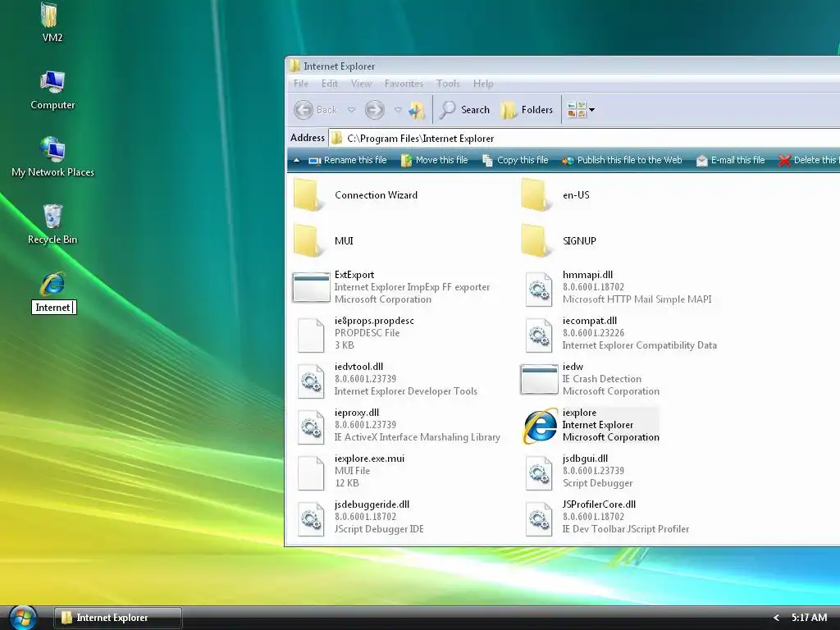The width and height of the screenshot is (840, 630).
Task: Click the Internet rename text box
Action: (53, 307)
